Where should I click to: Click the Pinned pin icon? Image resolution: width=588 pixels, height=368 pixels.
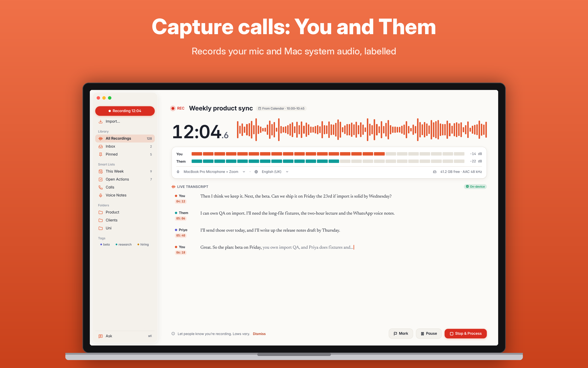[101, 154]
